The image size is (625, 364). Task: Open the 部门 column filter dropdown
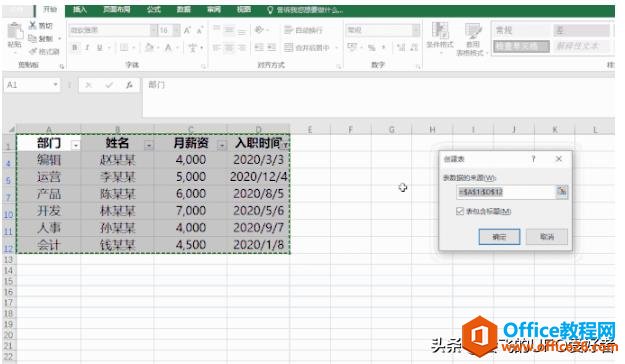coord(76,146)
